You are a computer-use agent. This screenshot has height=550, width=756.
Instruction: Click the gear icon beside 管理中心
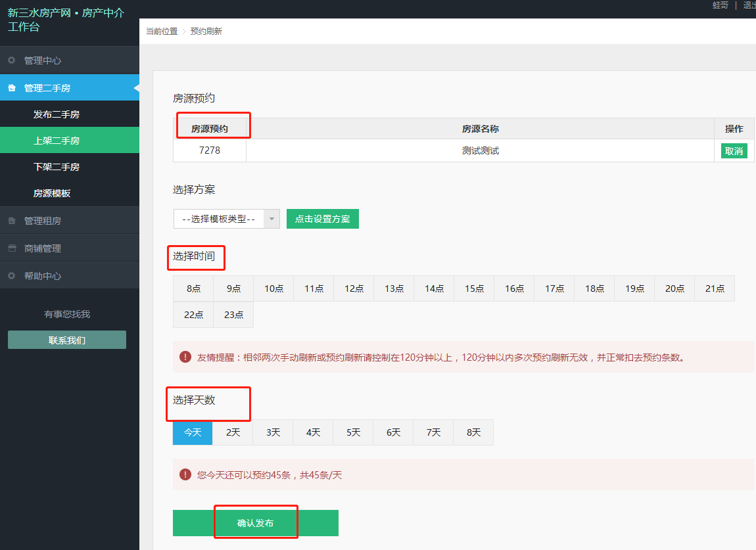(12, 60)
